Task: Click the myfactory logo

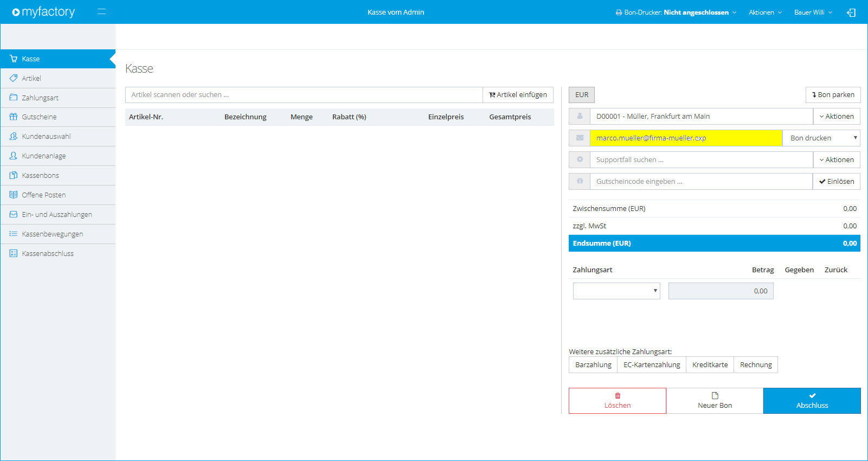Action: pos(43,12)
